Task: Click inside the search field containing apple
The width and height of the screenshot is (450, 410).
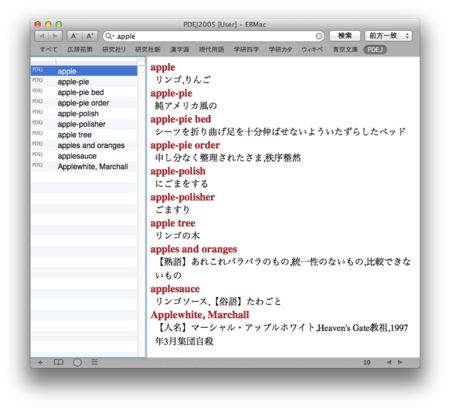Action: tap(213, 36)
